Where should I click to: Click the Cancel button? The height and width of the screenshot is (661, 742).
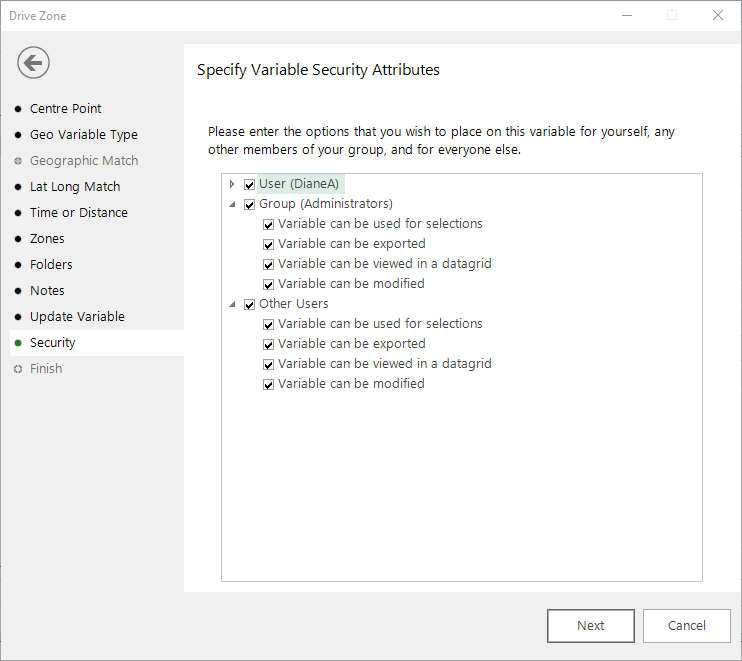(x=687, y=626)
